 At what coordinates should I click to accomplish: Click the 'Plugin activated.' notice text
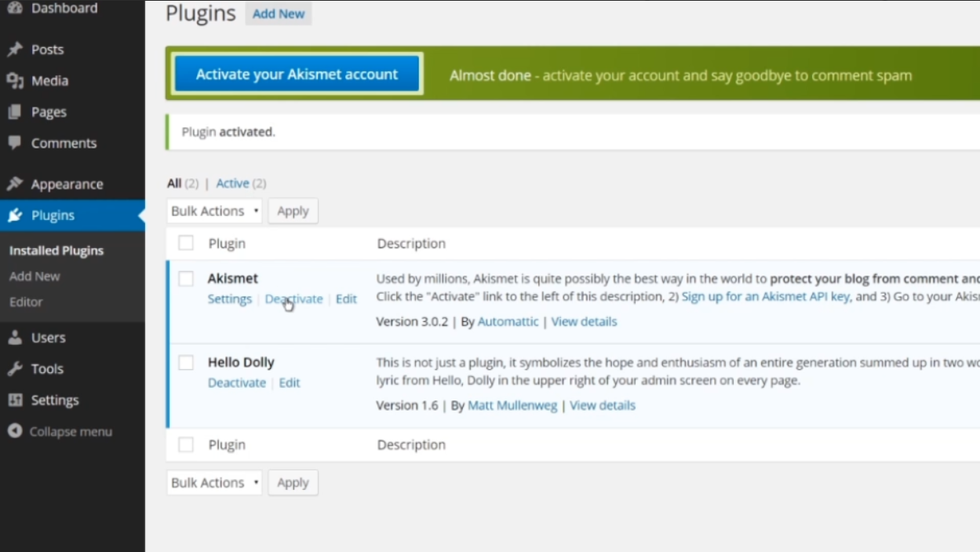pos(228,132)
